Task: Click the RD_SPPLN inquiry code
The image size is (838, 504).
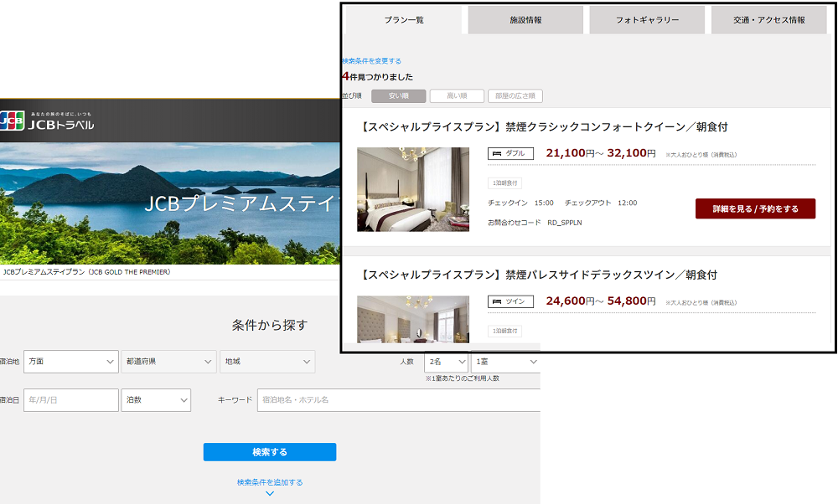Action: click(564, 223)
